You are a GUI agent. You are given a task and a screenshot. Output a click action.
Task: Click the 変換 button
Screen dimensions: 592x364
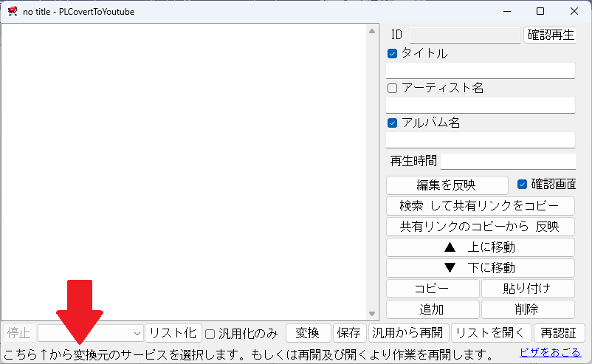[x=307, y=333]
